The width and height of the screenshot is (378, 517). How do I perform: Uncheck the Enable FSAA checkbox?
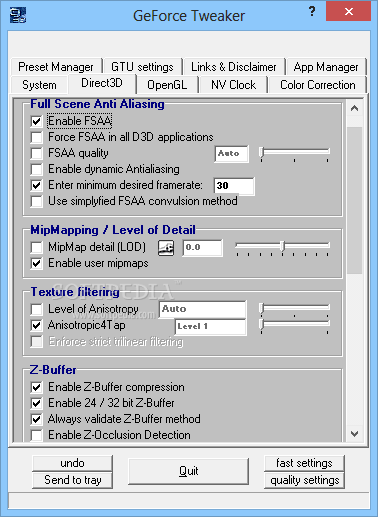[36, 121]
